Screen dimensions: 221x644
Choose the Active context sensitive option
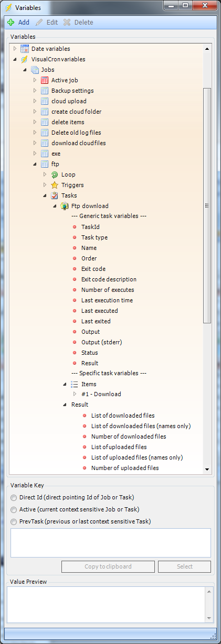[x=14, y=509]
